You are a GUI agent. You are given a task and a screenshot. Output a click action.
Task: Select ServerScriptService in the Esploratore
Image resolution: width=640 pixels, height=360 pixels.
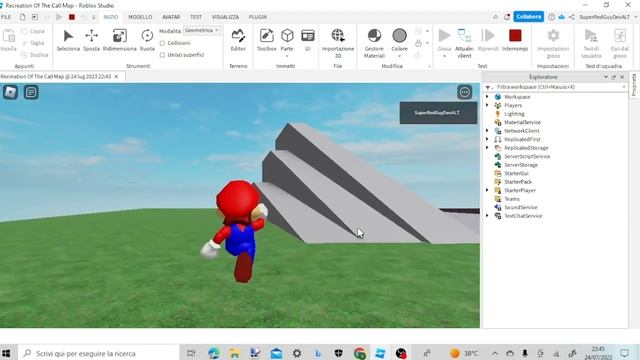pos(527,156)
